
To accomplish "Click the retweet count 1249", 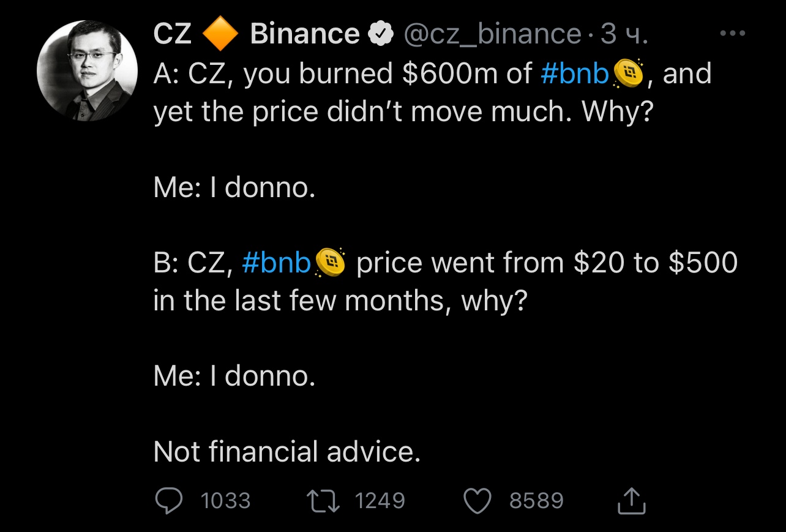I will pos(380,501).
